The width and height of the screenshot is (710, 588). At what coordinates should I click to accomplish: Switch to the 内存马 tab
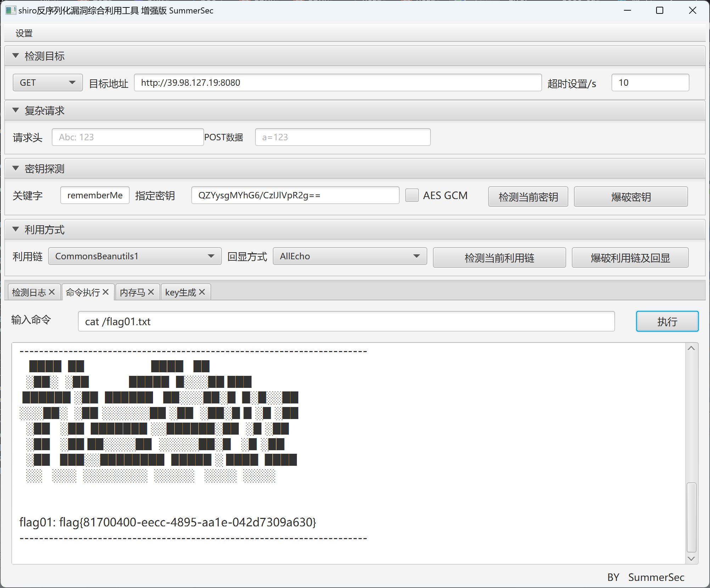pyautogui.click(x=133, y=292)
